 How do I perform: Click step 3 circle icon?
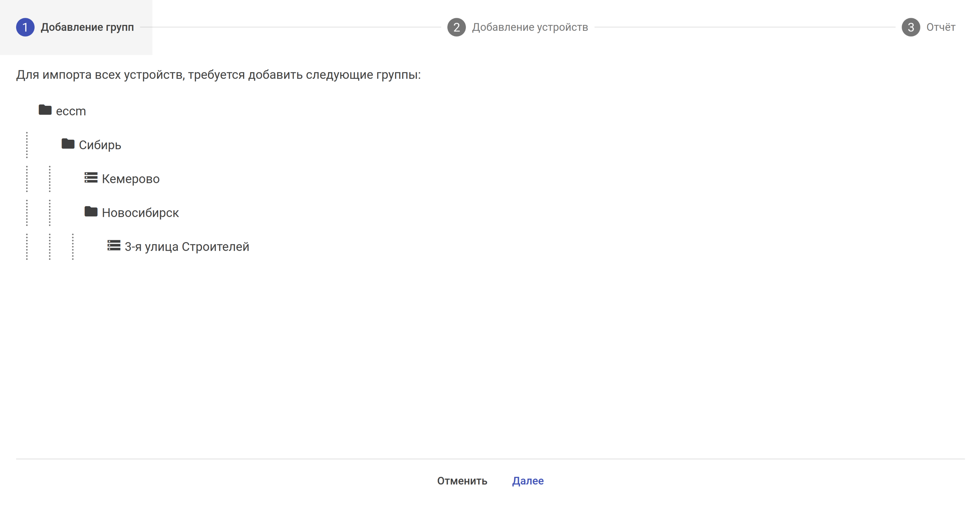911,27
